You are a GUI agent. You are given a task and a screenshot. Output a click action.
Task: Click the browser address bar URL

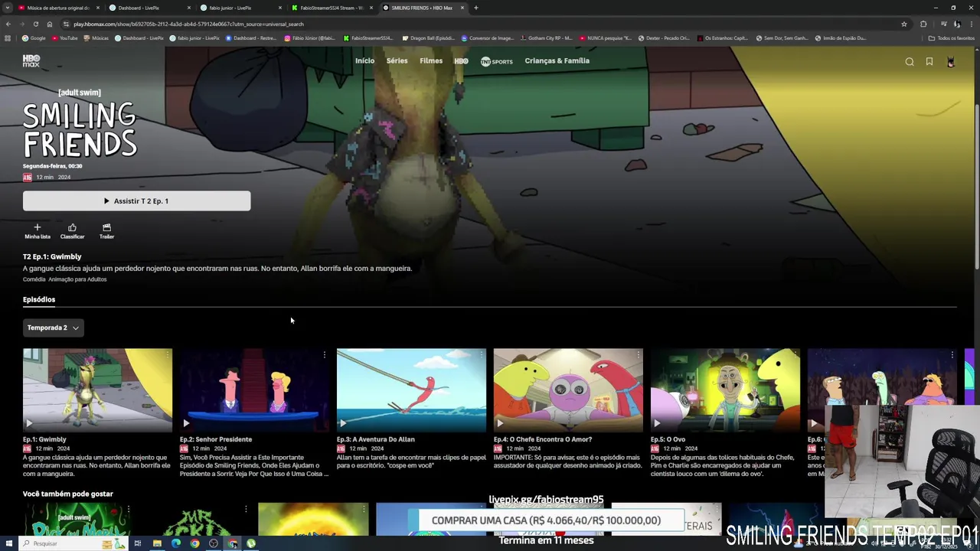tap(189, 24)
